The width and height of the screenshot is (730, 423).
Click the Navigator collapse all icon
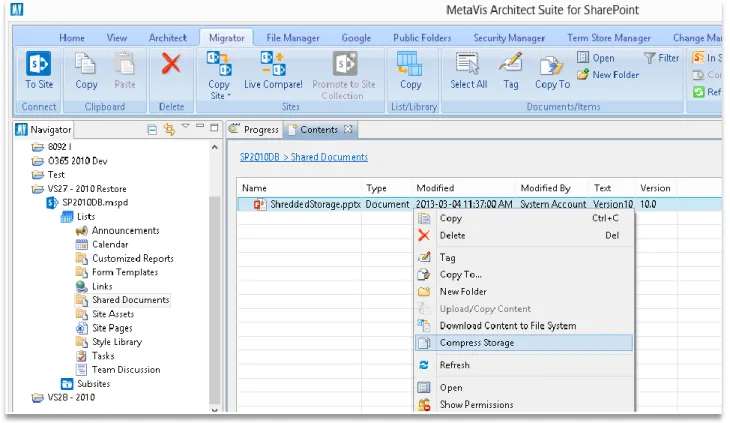click(152, 130)
